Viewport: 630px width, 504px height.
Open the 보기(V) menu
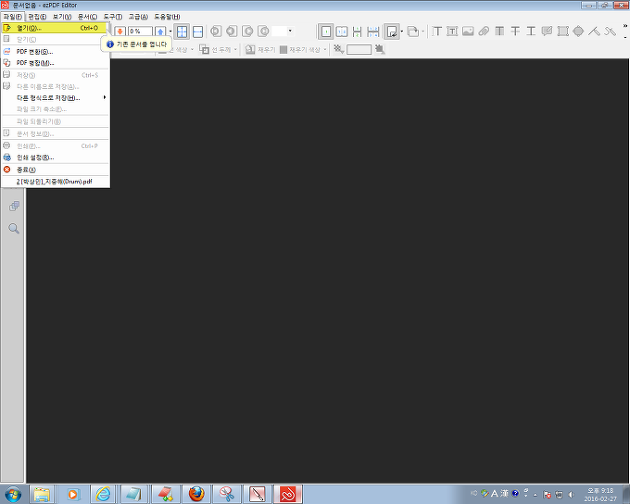pyautogui.click(x=62, y=16)
